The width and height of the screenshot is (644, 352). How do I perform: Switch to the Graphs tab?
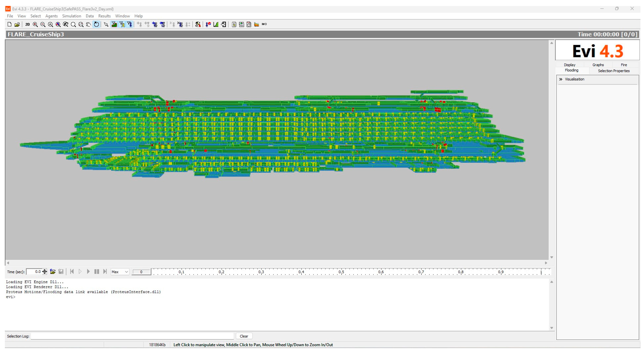(598, 65)
